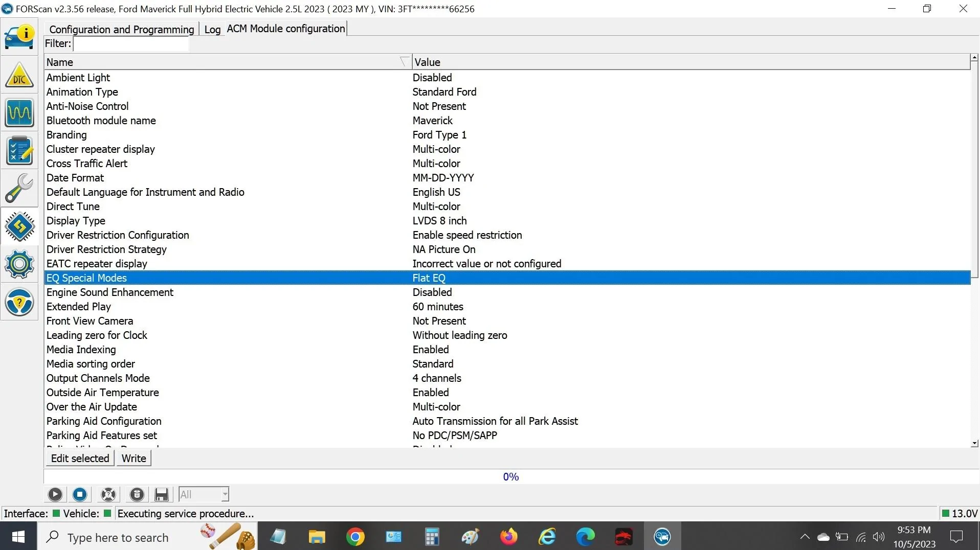Click the OneDrive cloud tray icon
The height and width of the screenshot is (550, 980).
point(823,537)
